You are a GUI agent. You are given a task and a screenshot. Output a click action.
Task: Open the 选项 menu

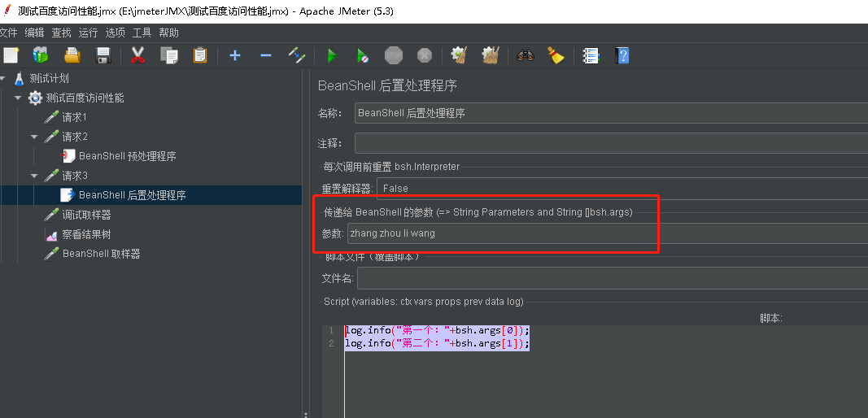(x=116, y=33)
